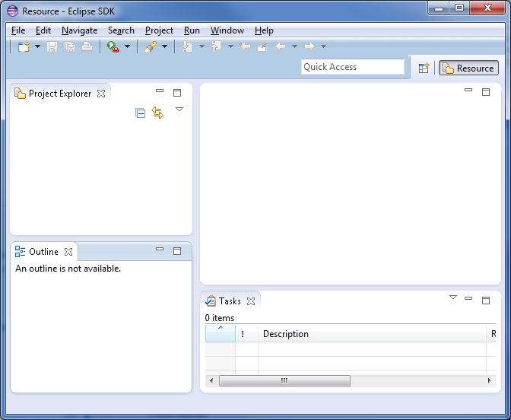Minimize the Tasks view
Image resolution: width=511 pixels, height=420 pixels.
[468, 298]
